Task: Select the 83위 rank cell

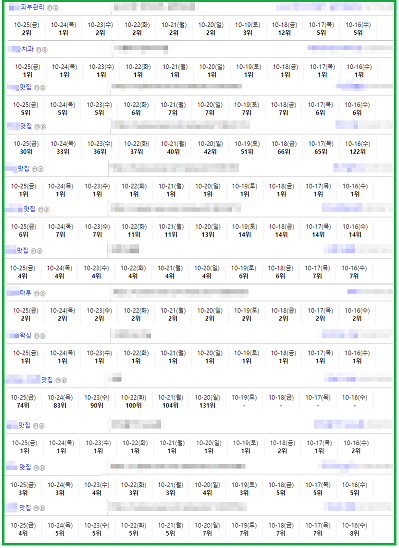Action: pyautogui.click(x=60, y=405)
